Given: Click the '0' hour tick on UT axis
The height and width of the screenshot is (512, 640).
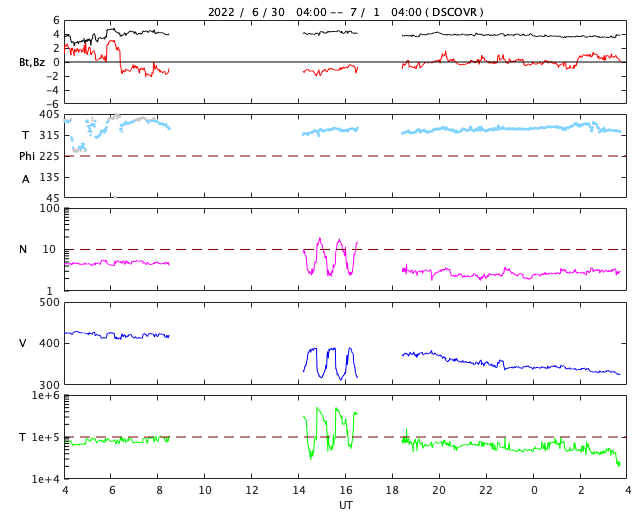Looking at the screenshot, I should click(534, 490).
